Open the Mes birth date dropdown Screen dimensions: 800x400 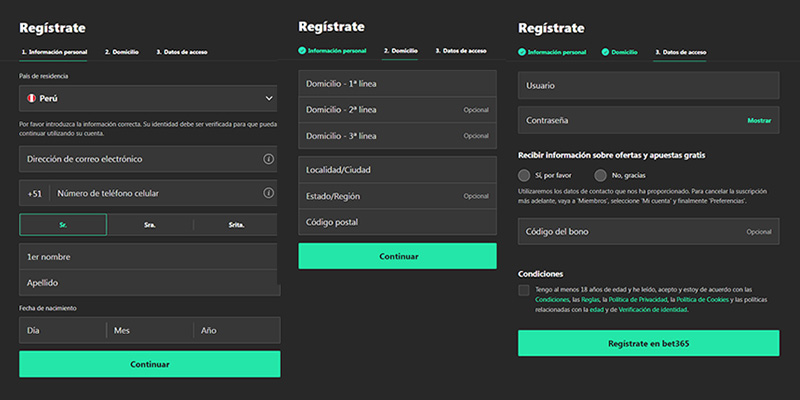tap(150, 330)
